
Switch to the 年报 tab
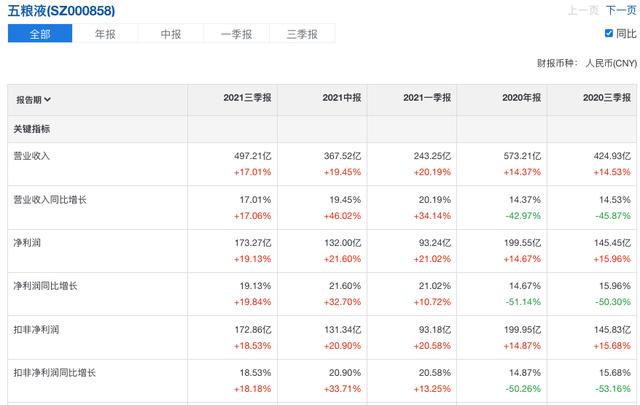[x=106, y=34]
